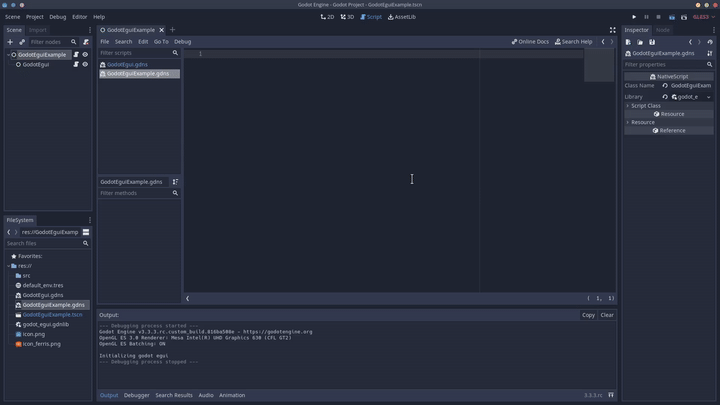Open script attached to GodotEgui node
This screenshot has width=720, height=405.
(x=76, y=64)
